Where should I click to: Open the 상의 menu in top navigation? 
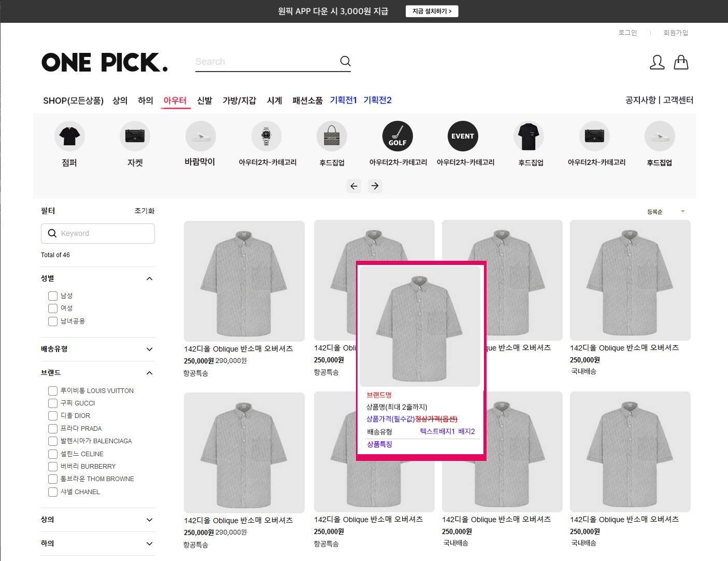pos(120,101)
